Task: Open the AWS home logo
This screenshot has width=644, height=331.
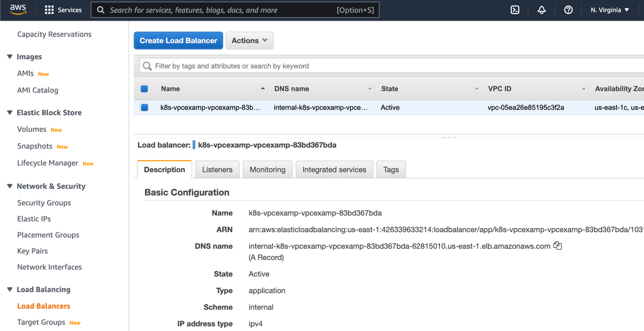Action: [18, 10]
